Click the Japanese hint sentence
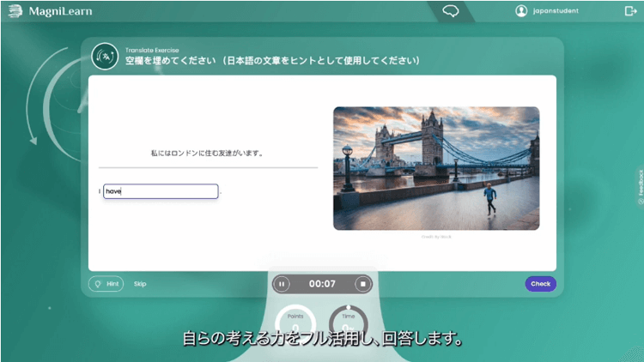This screenshot has height=362, width=644. point(206,154)
